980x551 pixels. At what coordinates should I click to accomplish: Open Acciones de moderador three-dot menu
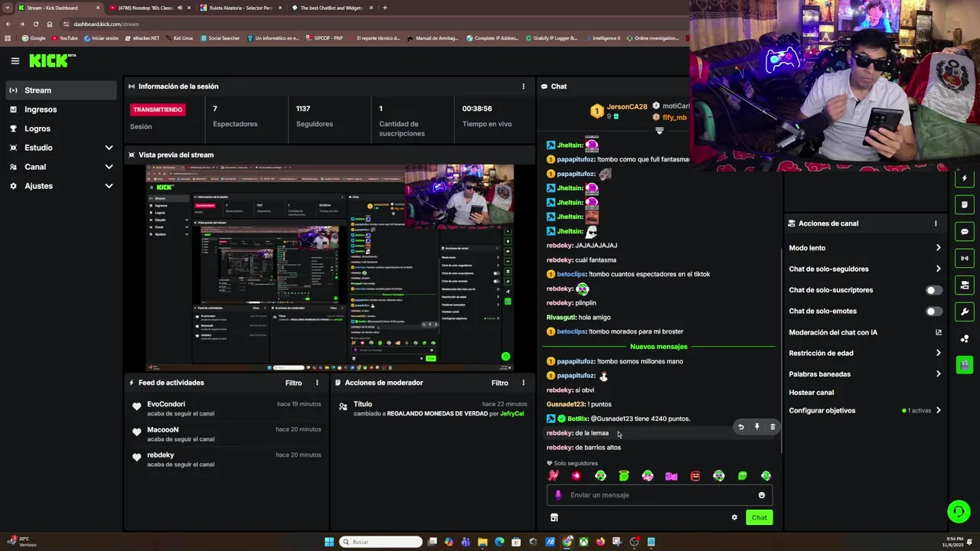(x=524, y=383)
